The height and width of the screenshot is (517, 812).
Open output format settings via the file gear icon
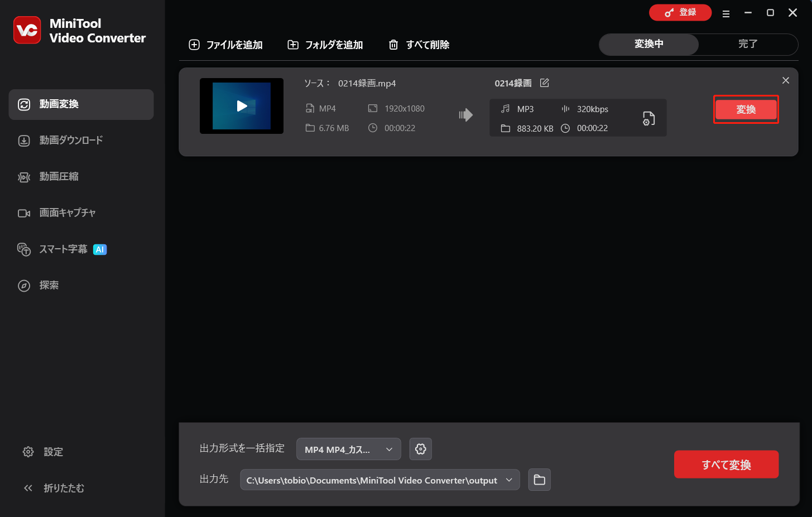coord(648,118)
